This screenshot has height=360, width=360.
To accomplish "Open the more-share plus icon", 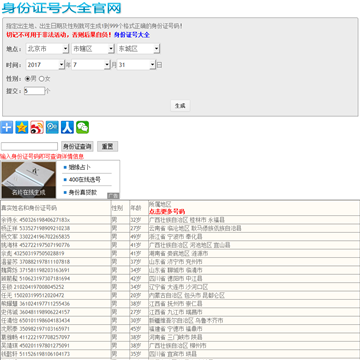I will tap(7, 127).
